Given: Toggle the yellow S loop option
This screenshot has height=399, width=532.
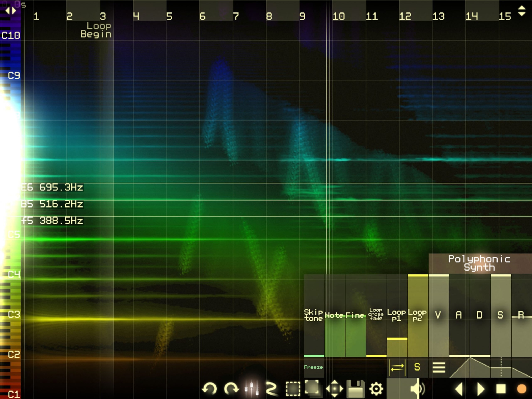Looking at the screenshot, I should (417, 367).
